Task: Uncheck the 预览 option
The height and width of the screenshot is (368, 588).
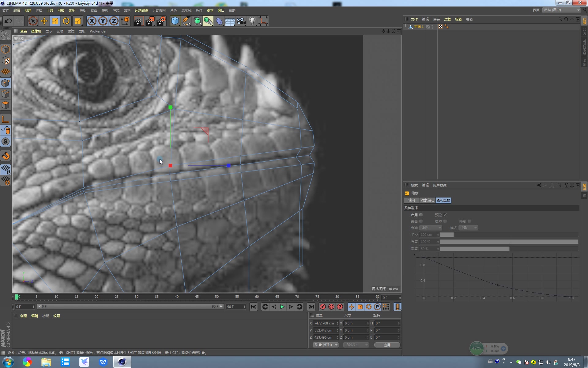Action: (x=445, y=215)
